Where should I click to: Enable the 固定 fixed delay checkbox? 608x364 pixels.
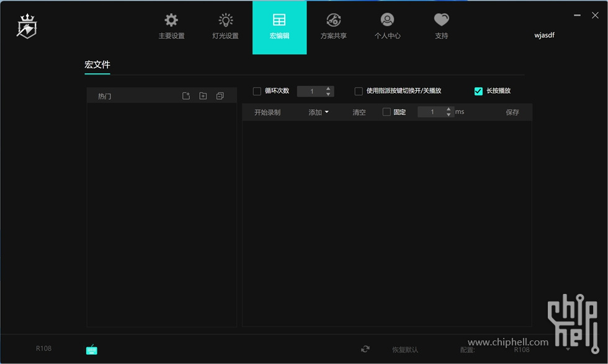click(x=387, y=112)
